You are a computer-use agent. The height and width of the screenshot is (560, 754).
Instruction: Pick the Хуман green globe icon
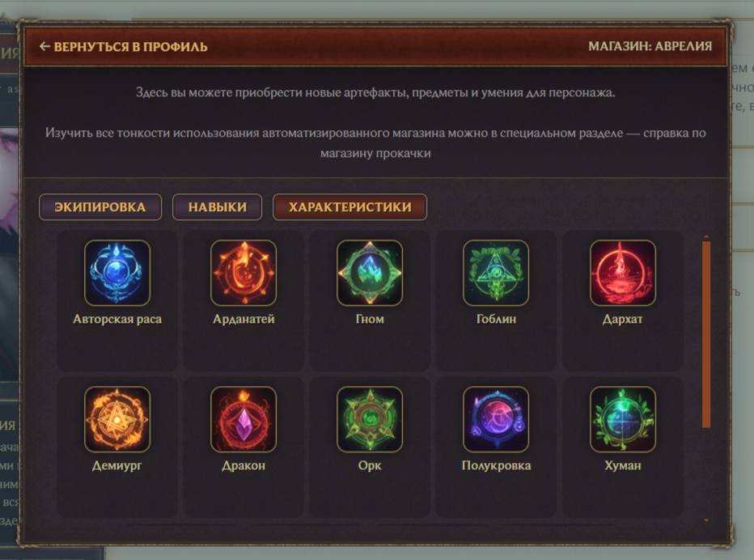[623, 419]
